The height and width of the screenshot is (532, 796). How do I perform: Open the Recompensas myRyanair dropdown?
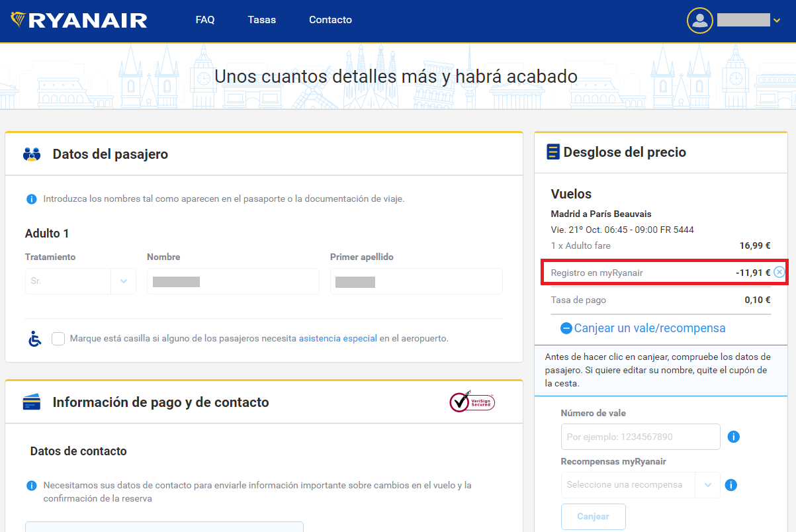(641, 485)
